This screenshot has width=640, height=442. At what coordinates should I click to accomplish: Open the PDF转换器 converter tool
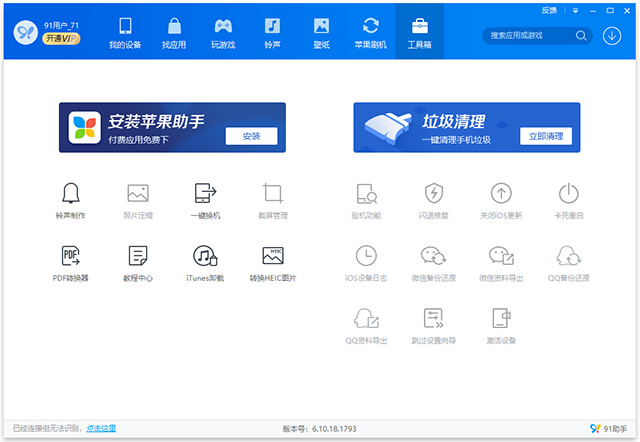(71, 263)
